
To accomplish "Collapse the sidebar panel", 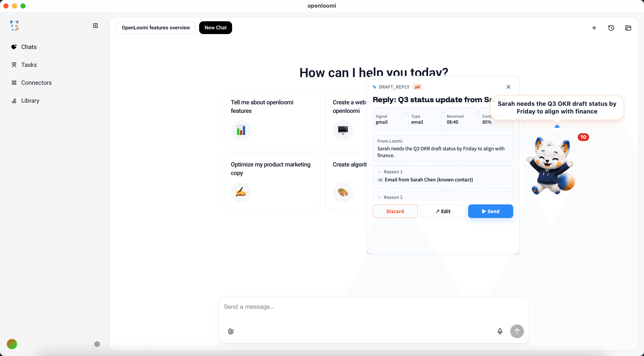I will 95,26.
